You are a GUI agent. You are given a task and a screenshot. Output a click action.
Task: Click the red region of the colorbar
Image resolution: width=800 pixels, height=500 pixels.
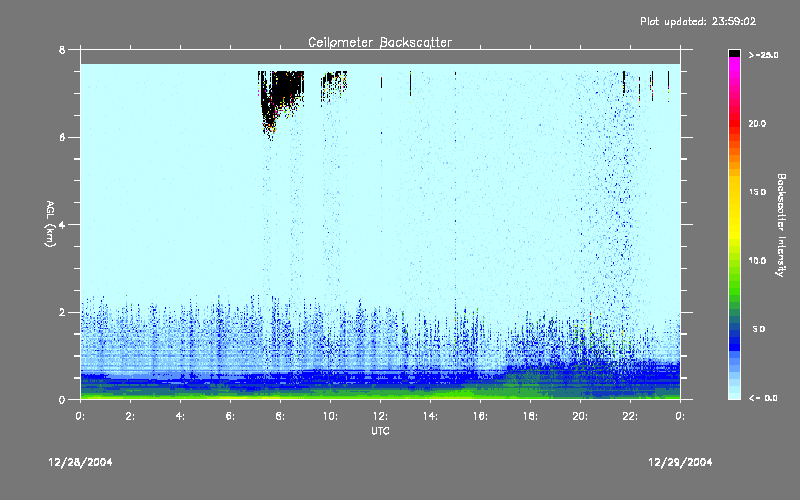(x=734, y=122)
